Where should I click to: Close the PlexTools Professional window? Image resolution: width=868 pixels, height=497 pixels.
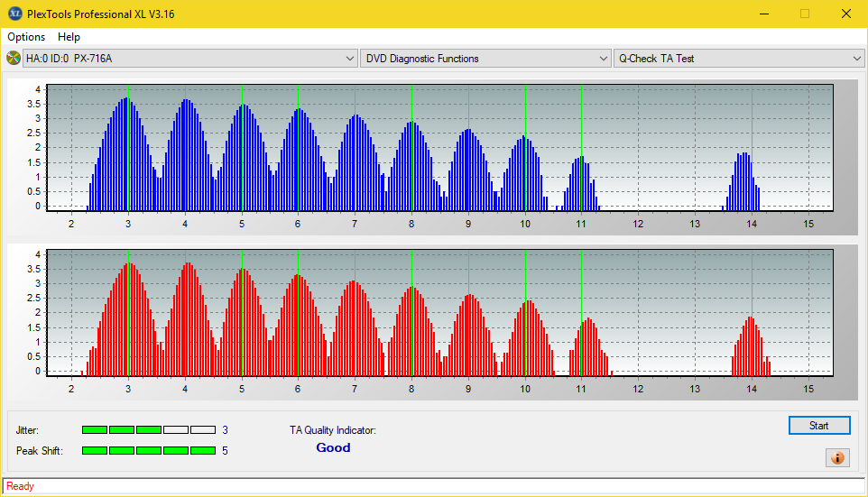coord(845,14)
